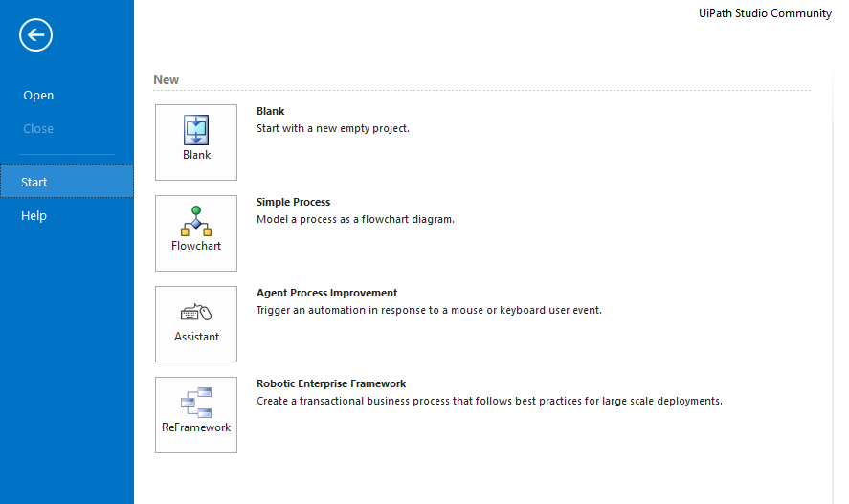Click the greyed-out Close menu item
This screenshot has width=849, height=504.
[38, 129]
